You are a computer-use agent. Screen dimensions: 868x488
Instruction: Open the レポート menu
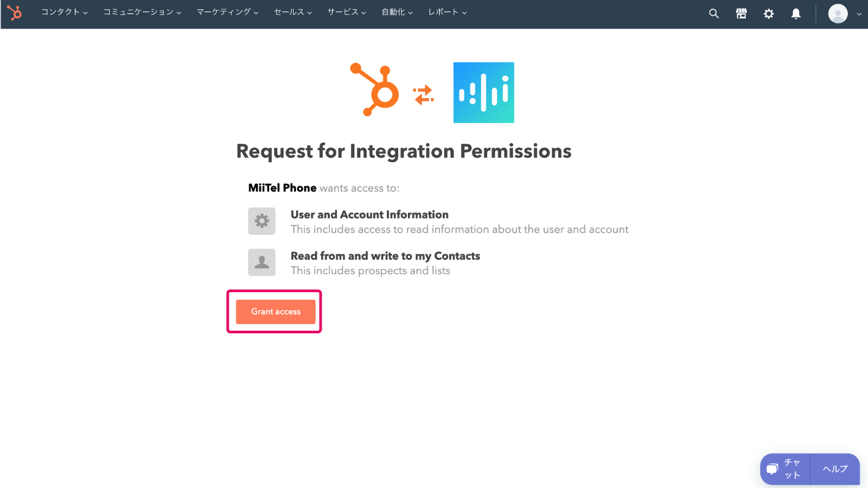click(448, 12)
